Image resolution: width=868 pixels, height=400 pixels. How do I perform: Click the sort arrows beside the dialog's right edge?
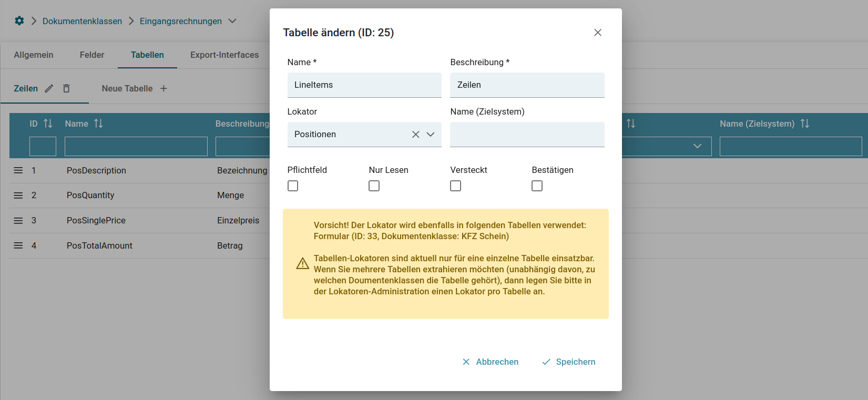[631, 124]
